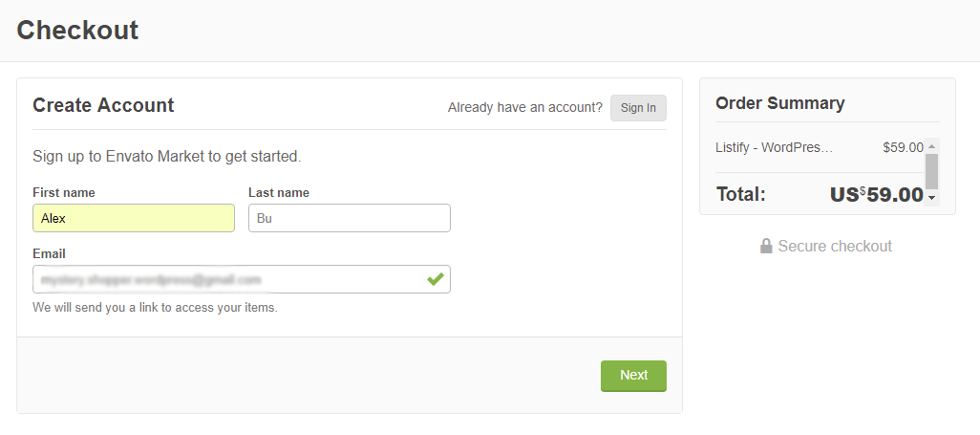Click the "Secure checkout" text

click(x=835, y=247)
